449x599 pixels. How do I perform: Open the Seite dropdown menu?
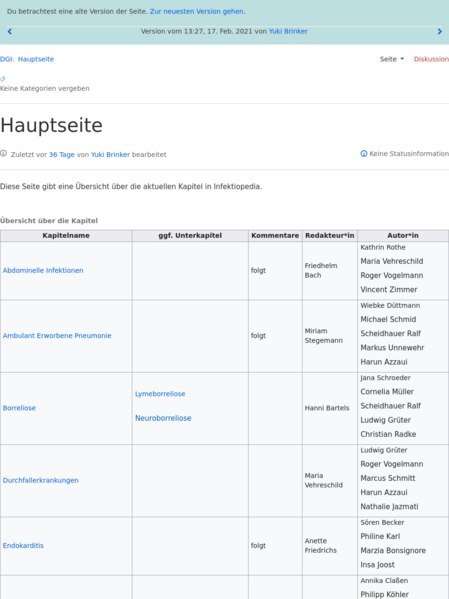(392, 59)
